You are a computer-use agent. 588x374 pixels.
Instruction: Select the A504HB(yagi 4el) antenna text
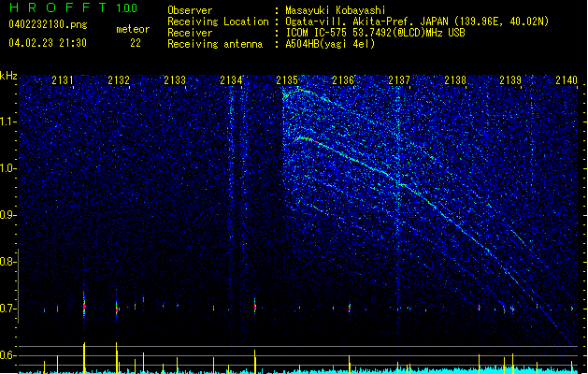[x=330, y=44]
